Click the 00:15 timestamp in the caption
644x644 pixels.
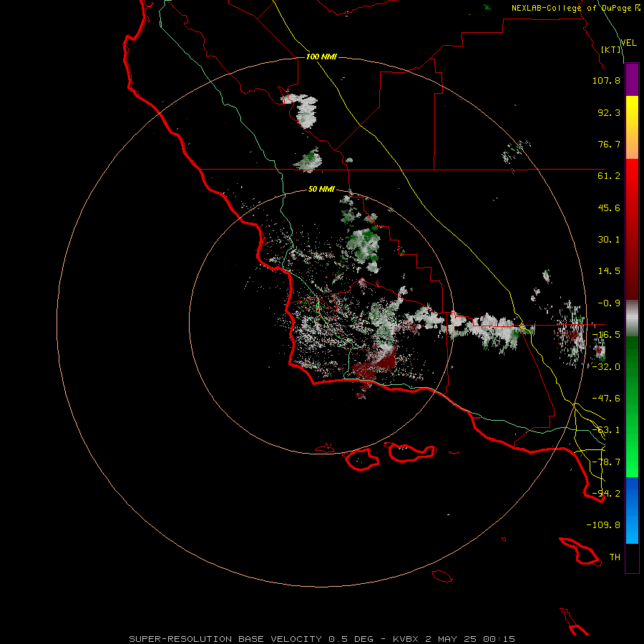[x=499, y=639]
